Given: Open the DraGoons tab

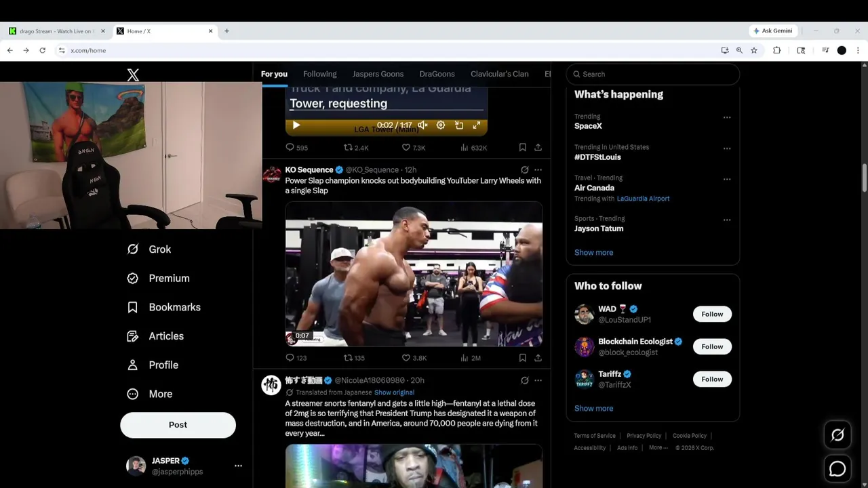Looking at the screenshot, I should coord(437,74).
